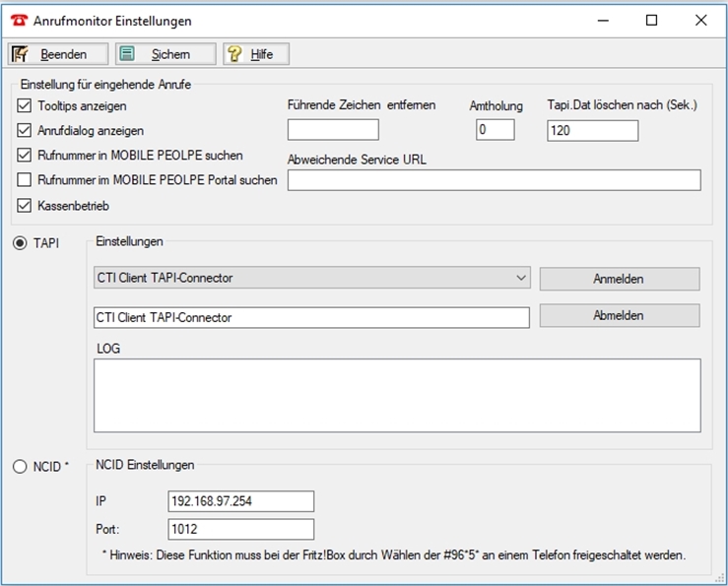
Task: Click the Führende Zeichen entfernen input field
Action: (x=333, y=130)
